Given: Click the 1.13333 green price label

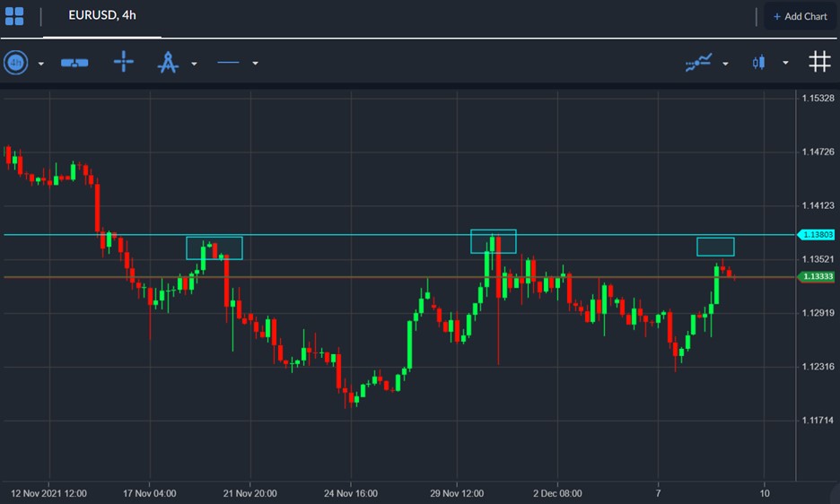Looking at the screenshot, I should 816,276.
